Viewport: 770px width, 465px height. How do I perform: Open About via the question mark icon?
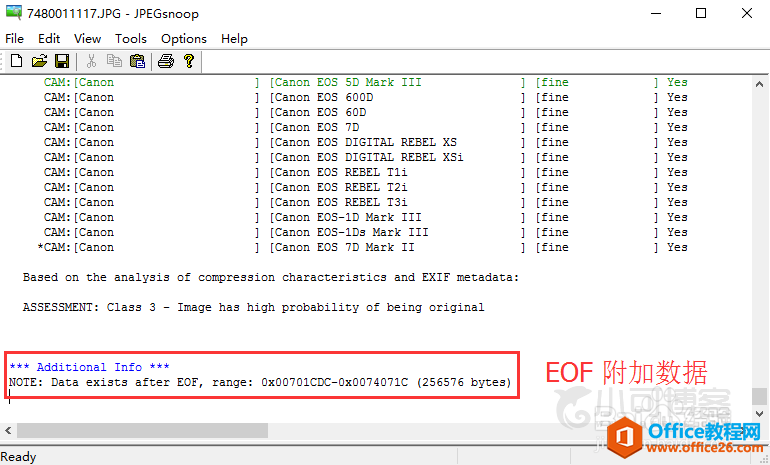pyautogui.click(x=189, y=61)
